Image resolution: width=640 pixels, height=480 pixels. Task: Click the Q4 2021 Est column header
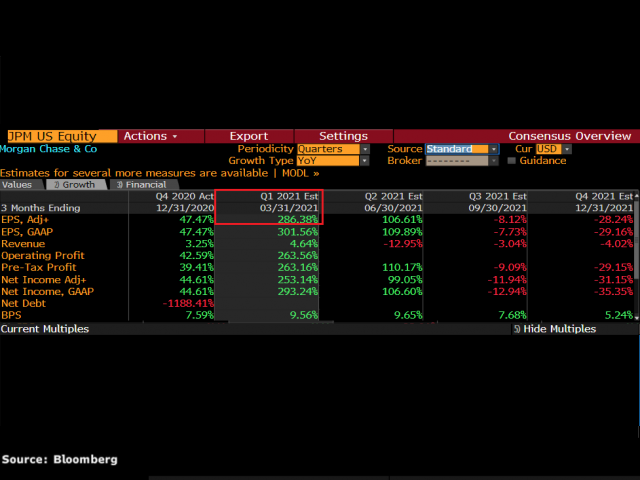click(605, 196)
